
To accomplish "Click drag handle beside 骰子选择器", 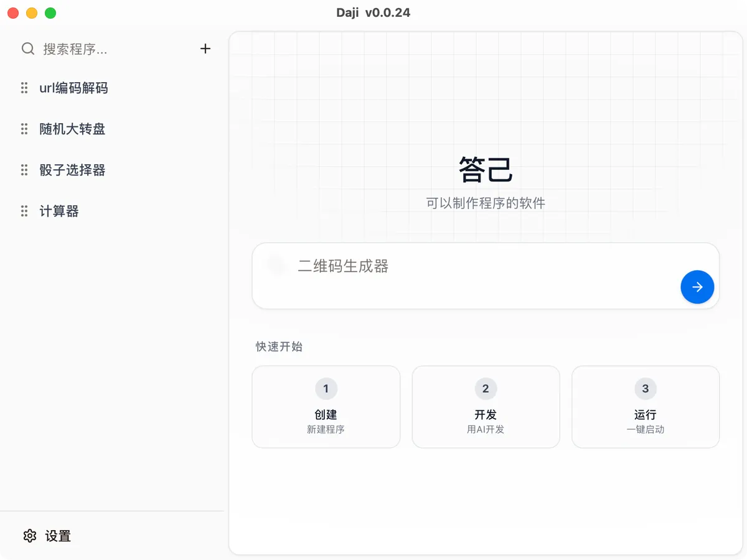I will click(x=24, y=170).
